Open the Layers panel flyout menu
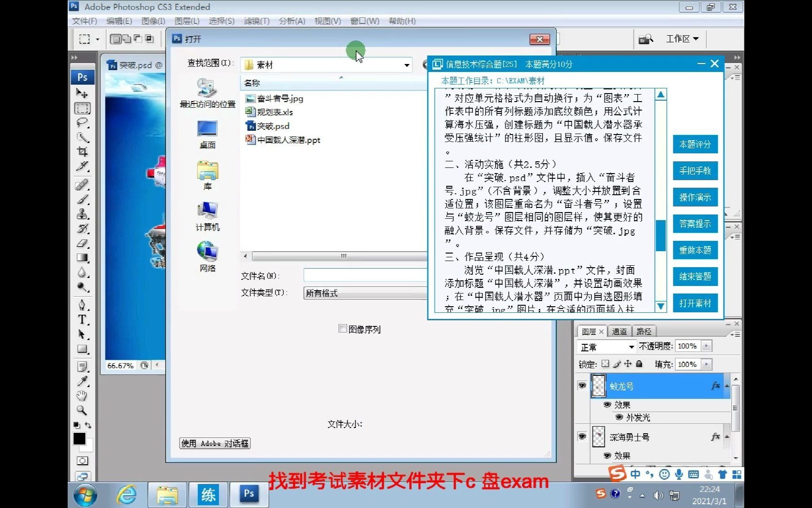812x508 pixels. (x=736, y=334)
